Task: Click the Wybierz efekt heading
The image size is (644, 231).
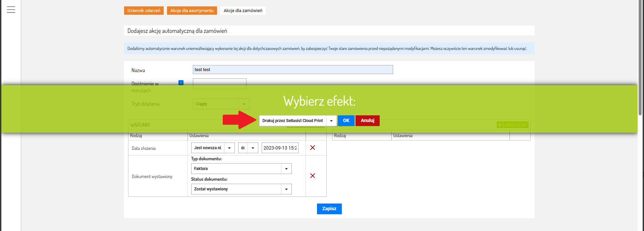Action: (x=319, y=101)
